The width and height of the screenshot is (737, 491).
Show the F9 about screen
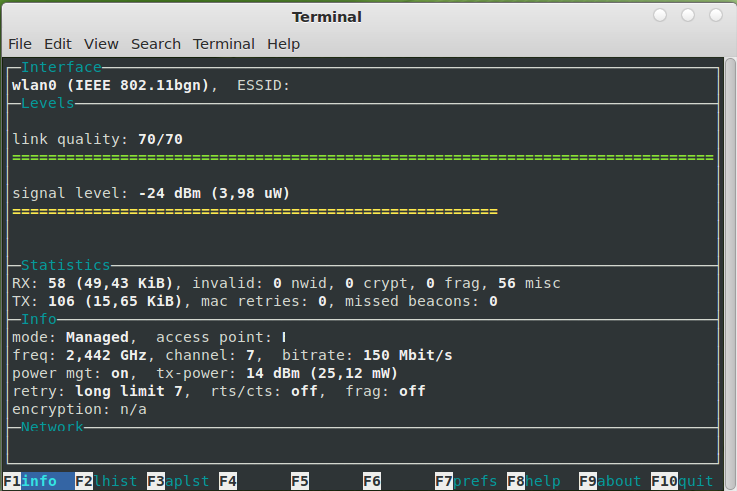tap(610, 481)
